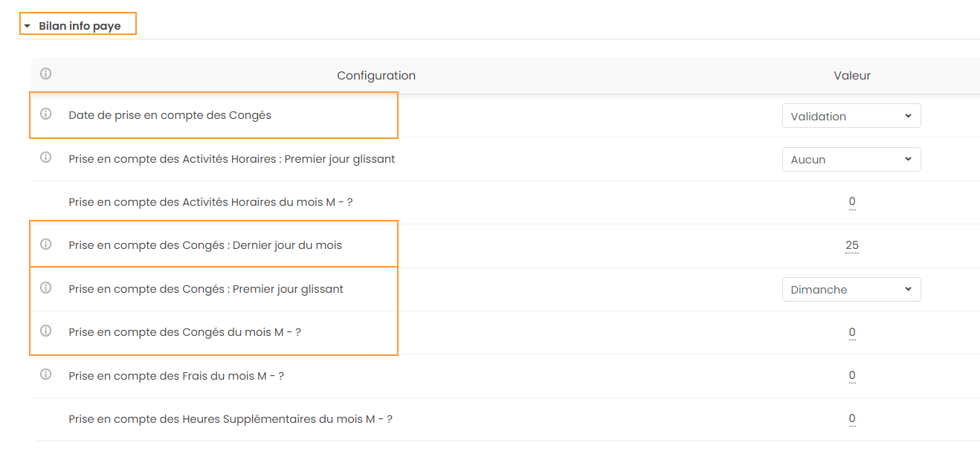
Task: Edit value 0 for Congés du mois M - ?
Action: coord(852,332)
